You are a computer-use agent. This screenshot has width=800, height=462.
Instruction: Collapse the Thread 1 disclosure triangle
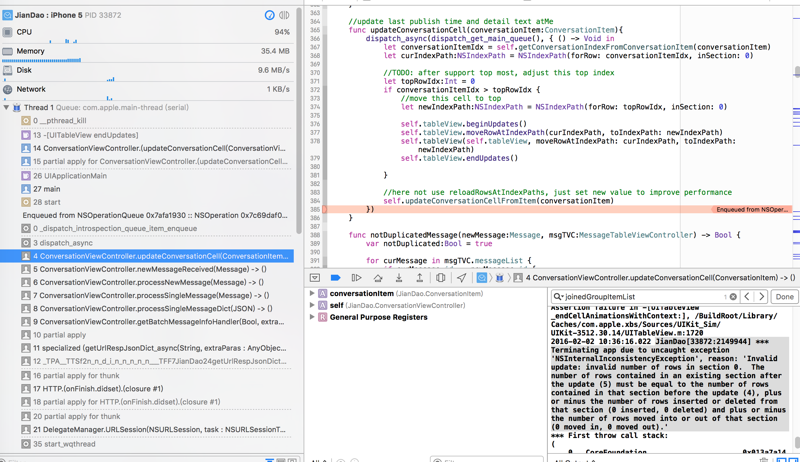[6, 108]
